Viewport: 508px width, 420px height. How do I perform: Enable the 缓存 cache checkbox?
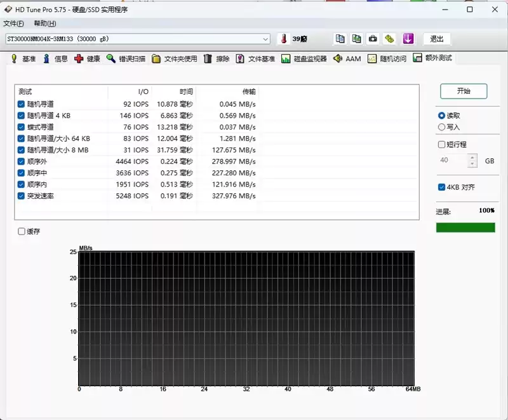(22, 230)
